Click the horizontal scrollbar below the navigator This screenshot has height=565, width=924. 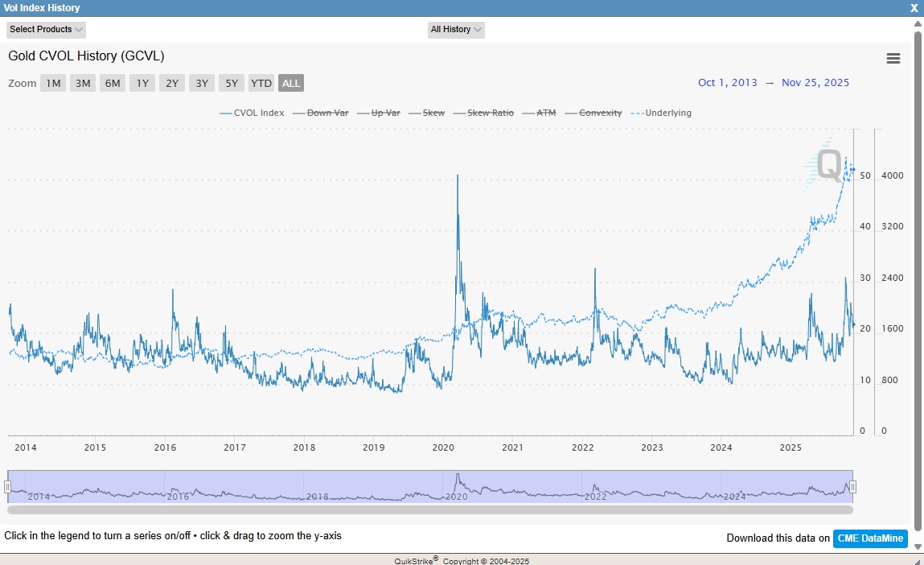[430, 509]
